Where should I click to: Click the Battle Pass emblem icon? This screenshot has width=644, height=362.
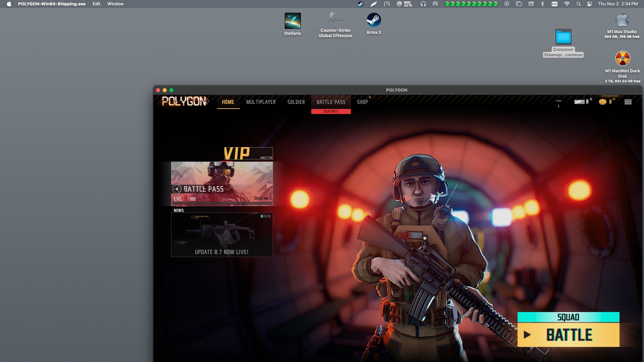(177, 189)
